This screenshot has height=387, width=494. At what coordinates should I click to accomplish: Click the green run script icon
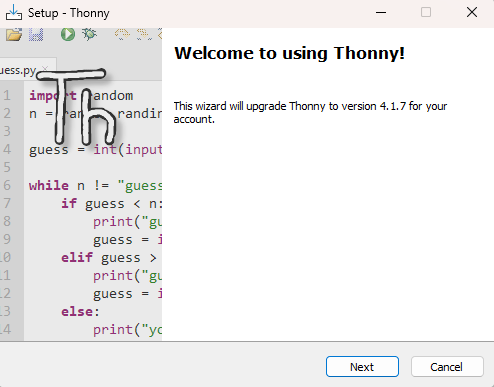(68, 34)
